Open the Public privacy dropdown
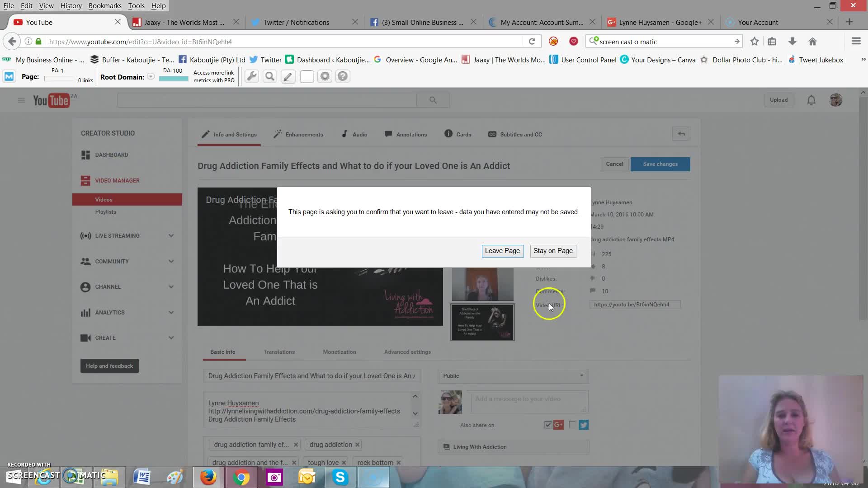 pyautogui.click(x=513, y=376)
